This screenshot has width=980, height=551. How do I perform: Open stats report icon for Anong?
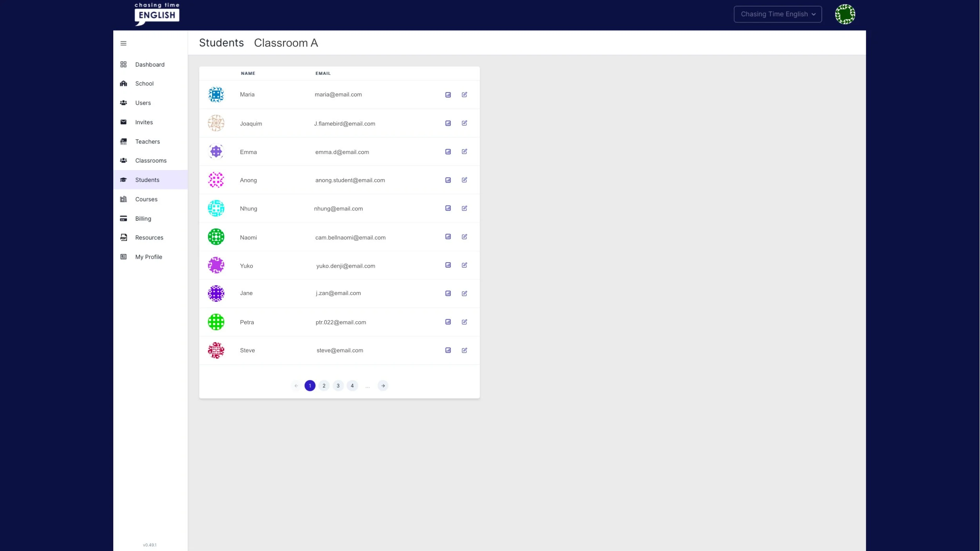tap(448, 180)
